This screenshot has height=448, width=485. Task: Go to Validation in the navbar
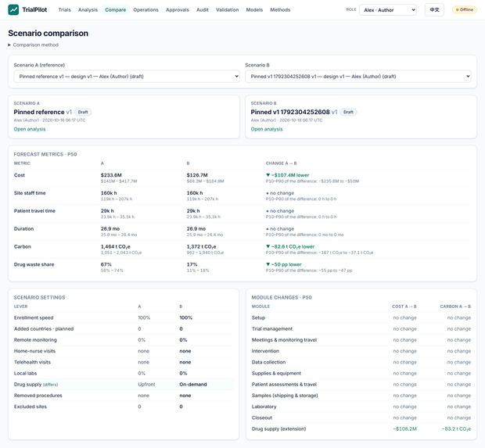click(227, 10)
